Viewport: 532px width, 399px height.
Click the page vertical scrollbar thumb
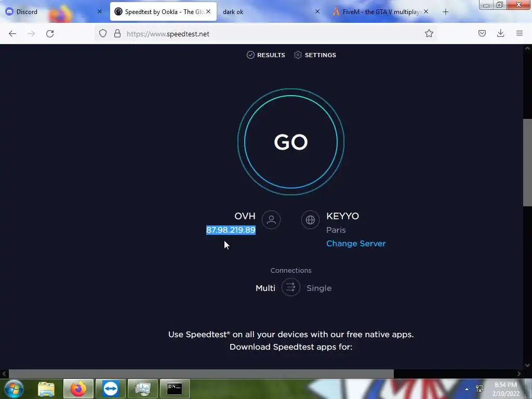click(527, 162)
